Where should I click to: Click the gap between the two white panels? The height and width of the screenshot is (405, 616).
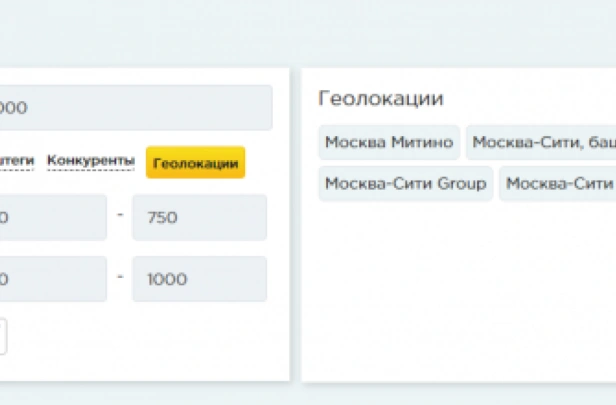pyautogui.click(x=296, y=224)
